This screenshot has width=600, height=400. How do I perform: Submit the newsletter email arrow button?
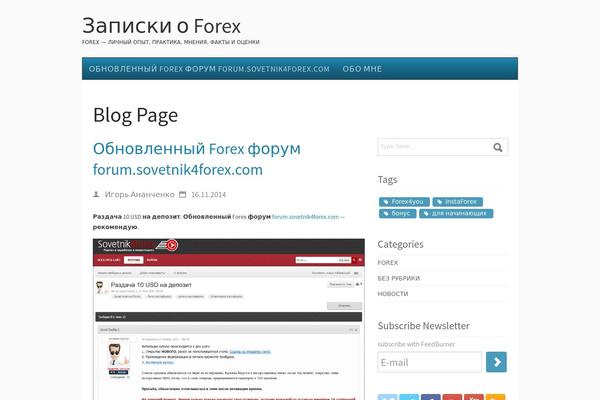(496, 362)
